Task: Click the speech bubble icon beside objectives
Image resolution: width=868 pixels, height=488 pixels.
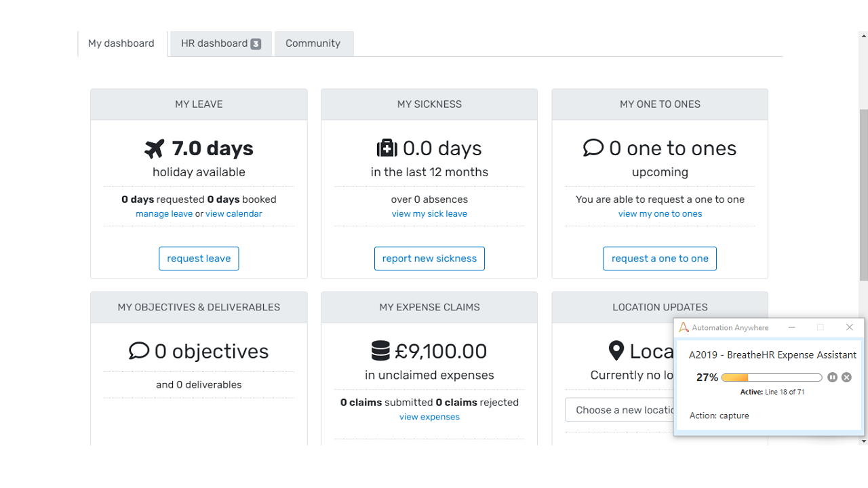Action: (138, 351)
